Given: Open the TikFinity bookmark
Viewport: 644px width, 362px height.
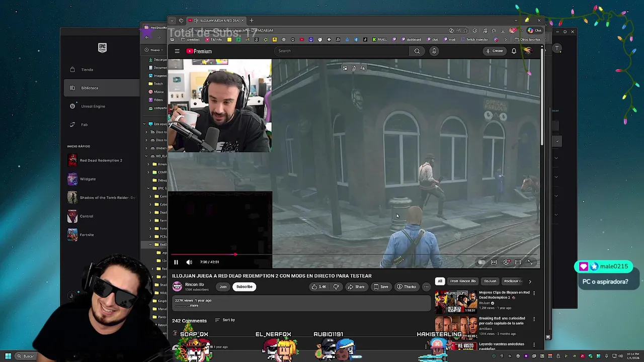Looking at the screenshot, I should [x=213, y=40].
